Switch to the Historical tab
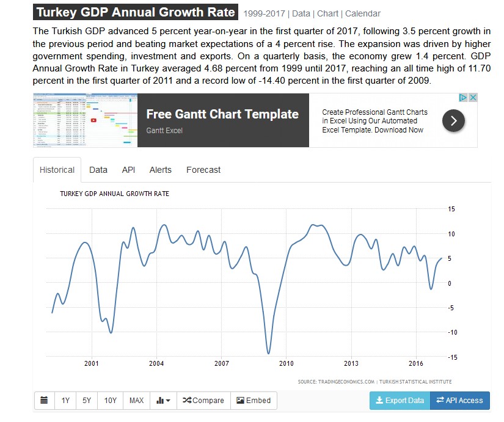504x422 pixels. tap(57, 170)
